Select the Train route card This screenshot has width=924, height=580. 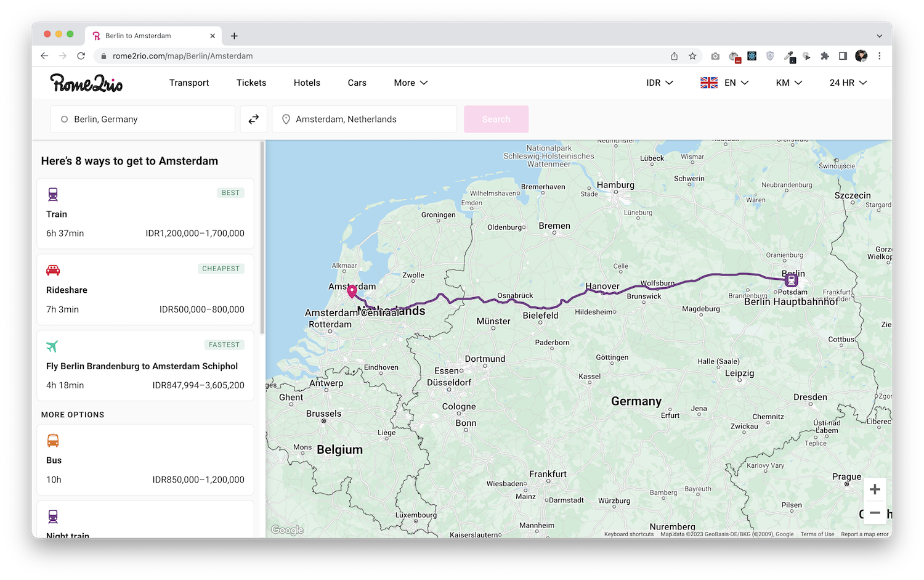pyautogui.click(x=145, y=214)
